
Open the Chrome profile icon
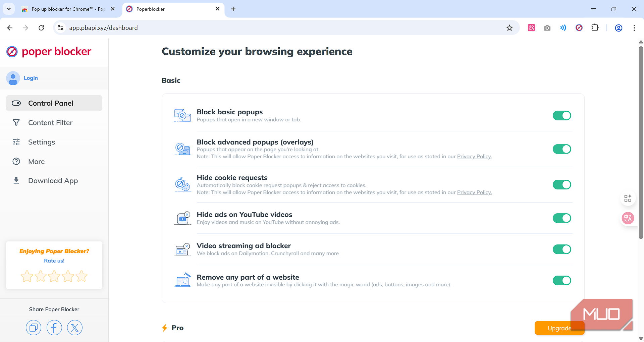619,28
